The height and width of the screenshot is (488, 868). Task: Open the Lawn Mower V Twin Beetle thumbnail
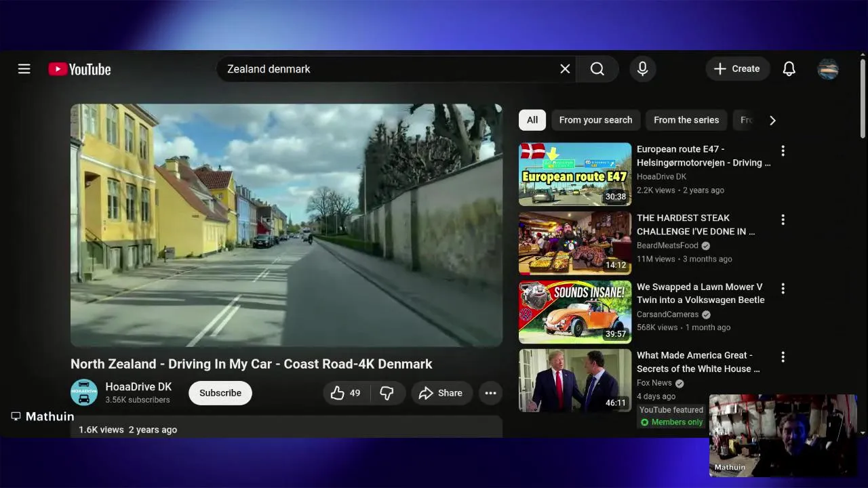pos(575,312)
